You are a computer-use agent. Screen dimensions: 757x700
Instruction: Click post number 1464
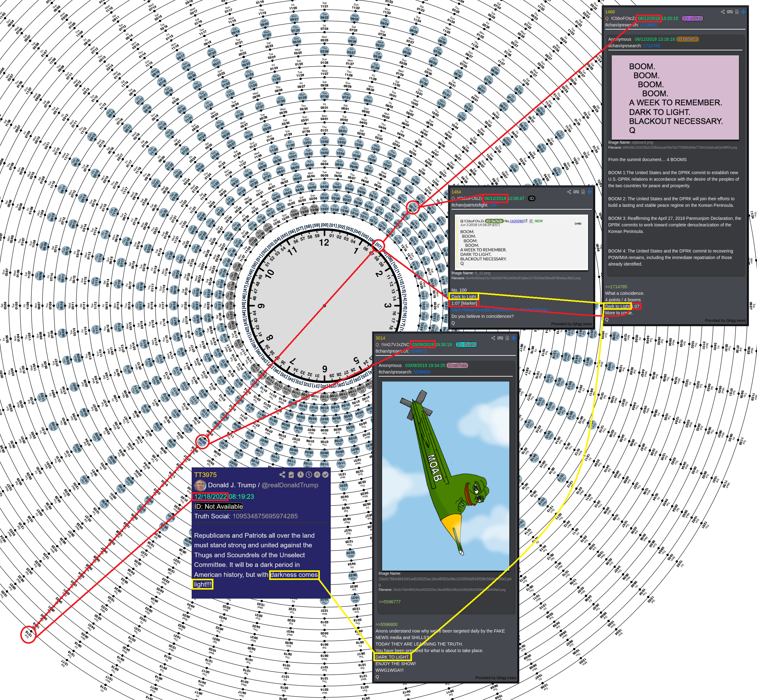click(456, 192)
